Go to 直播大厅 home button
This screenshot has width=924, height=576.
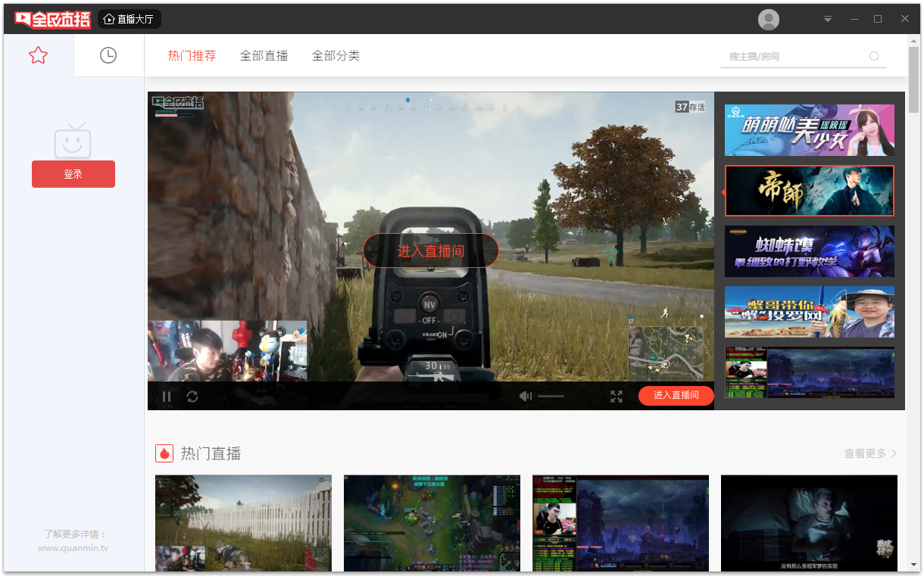click(130, 19)
